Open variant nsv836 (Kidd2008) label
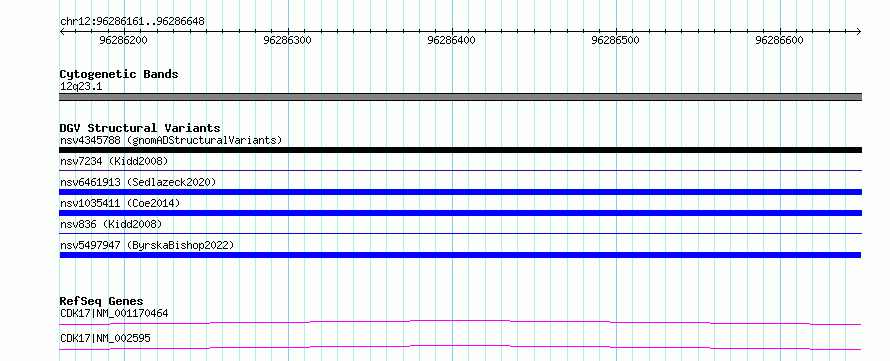This screenshot has height=361, width=890. pos(111,224)
